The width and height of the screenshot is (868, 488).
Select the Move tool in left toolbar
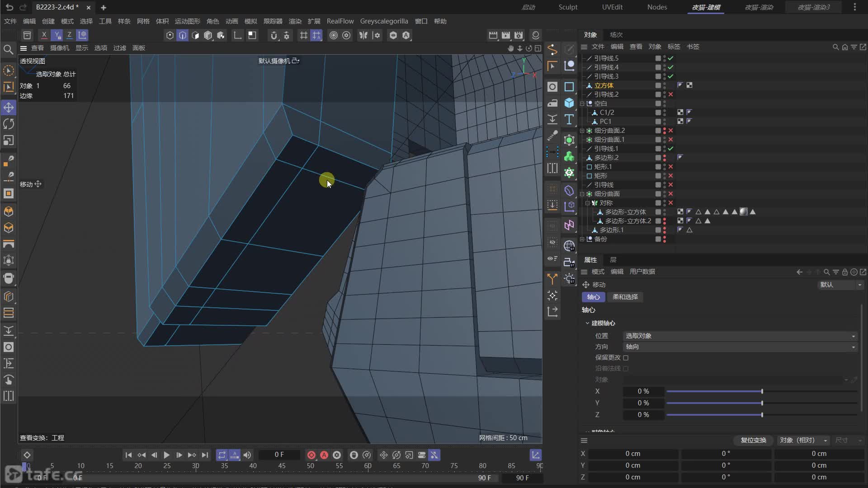[x=9, y=108]
